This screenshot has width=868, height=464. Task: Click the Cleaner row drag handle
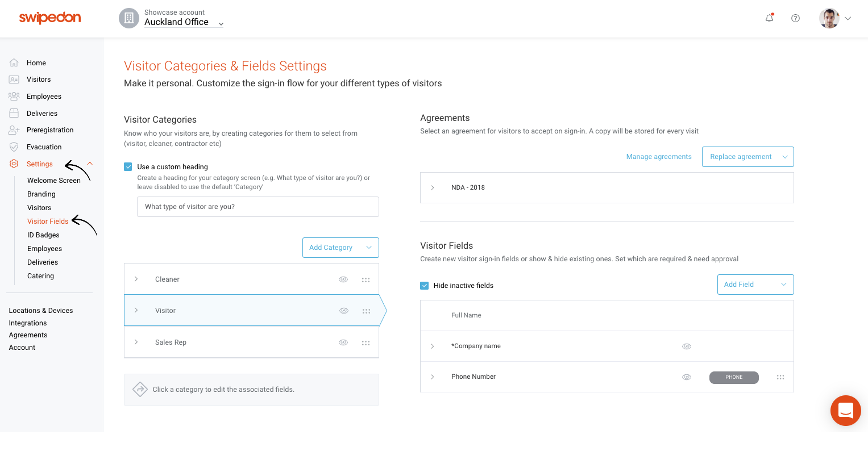pos(366,279)
